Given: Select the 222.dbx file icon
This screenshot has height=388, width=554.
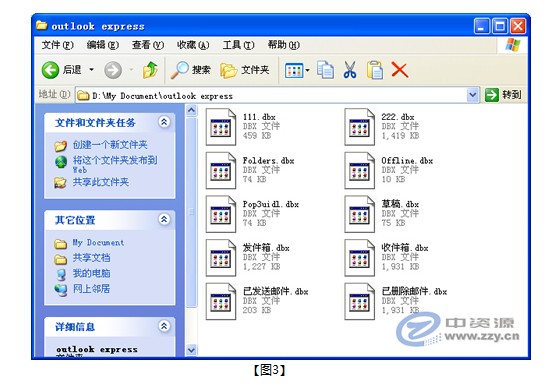Looking at the screenshot, I should point(359,127).
